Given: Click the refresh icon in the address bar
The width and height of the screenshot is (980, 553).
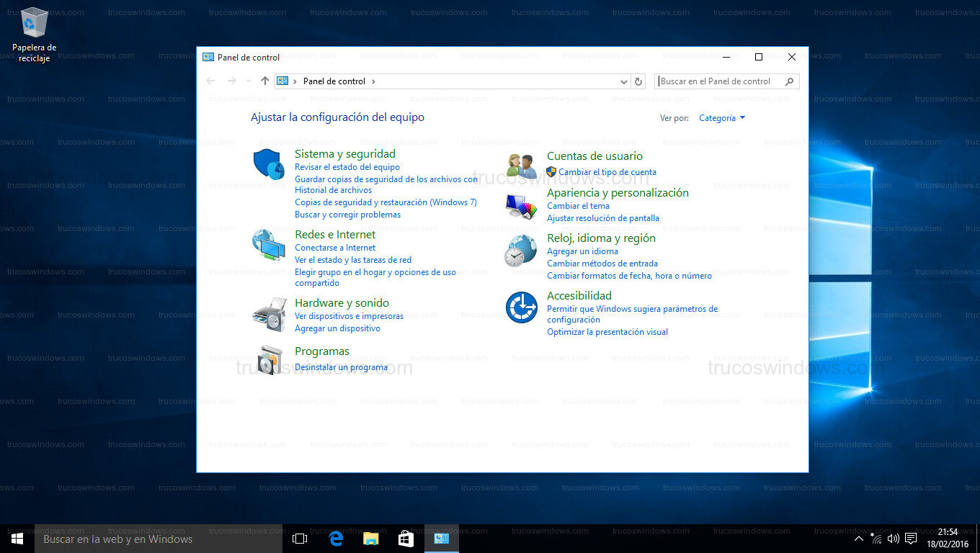Looking at the screenshot, I should click(638, 81).
